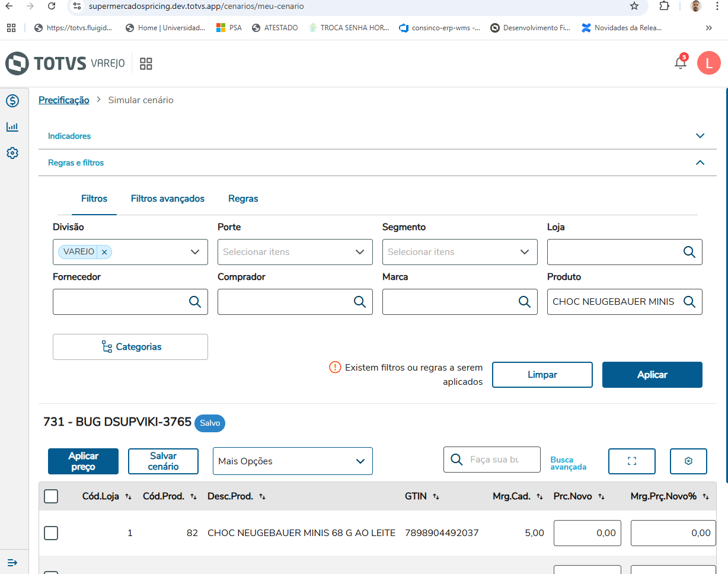Sort by Prc.Novo column arrows
Screen dimensions: 728x574
(x=601, y=497)
